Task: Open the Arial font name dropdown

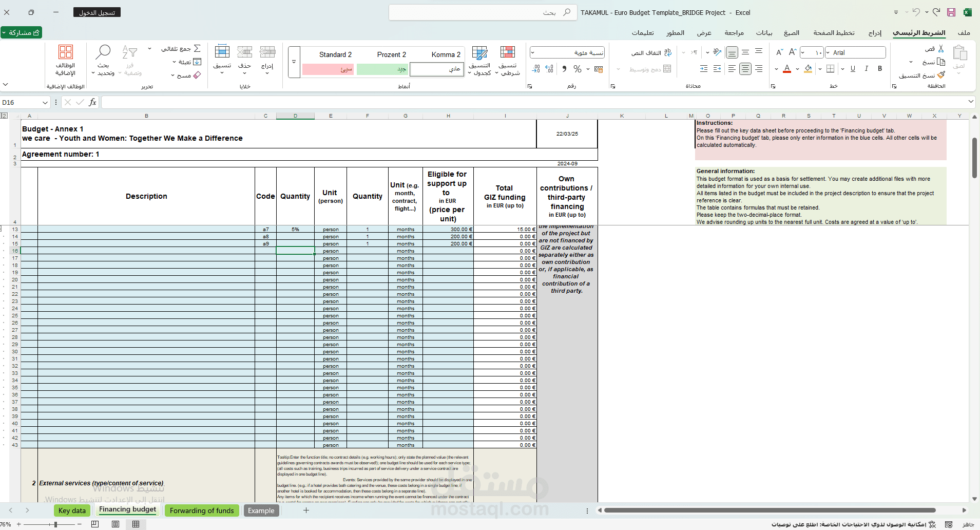Action: (828, 52)
